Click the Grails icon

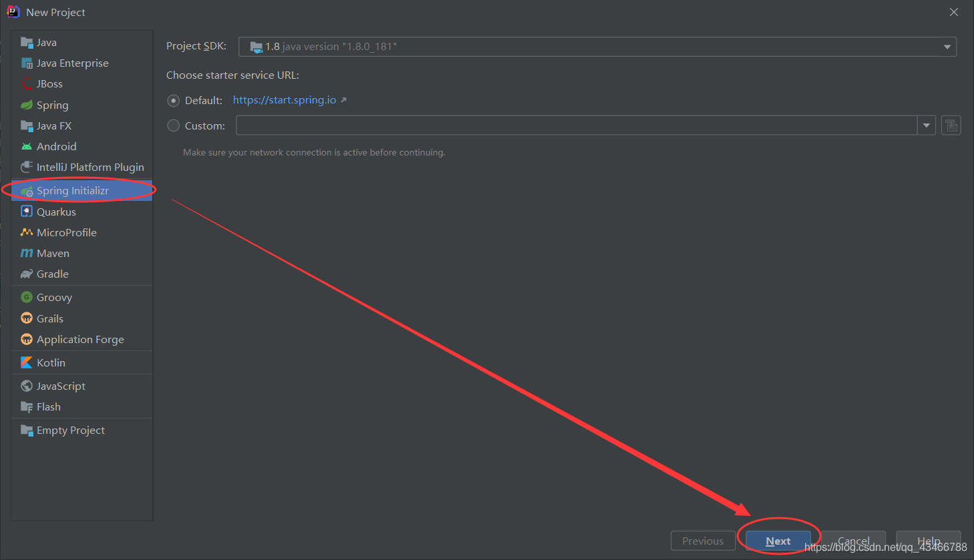click(x=27, y=318)
